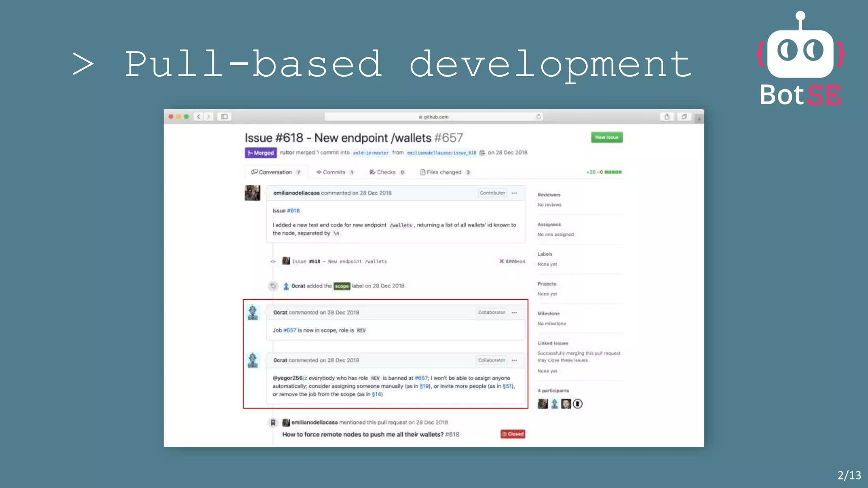
Task: Click the Safari forward navigation arrow
Action: [x=209, y=116]
